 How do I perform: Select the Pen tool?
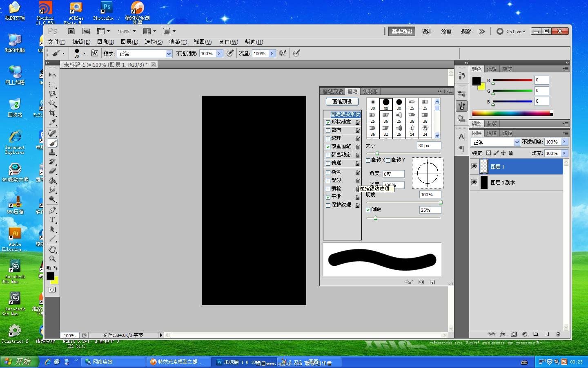(x=52, y=210)
